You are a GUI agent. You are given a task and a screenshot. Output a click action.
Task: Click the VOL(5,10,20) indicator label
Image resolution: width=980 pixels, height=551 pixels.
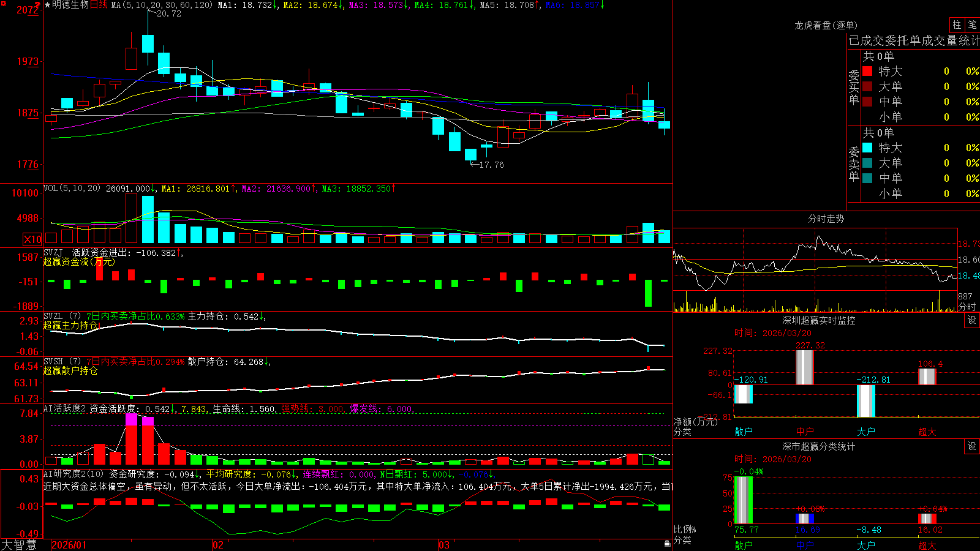(72, 189)
